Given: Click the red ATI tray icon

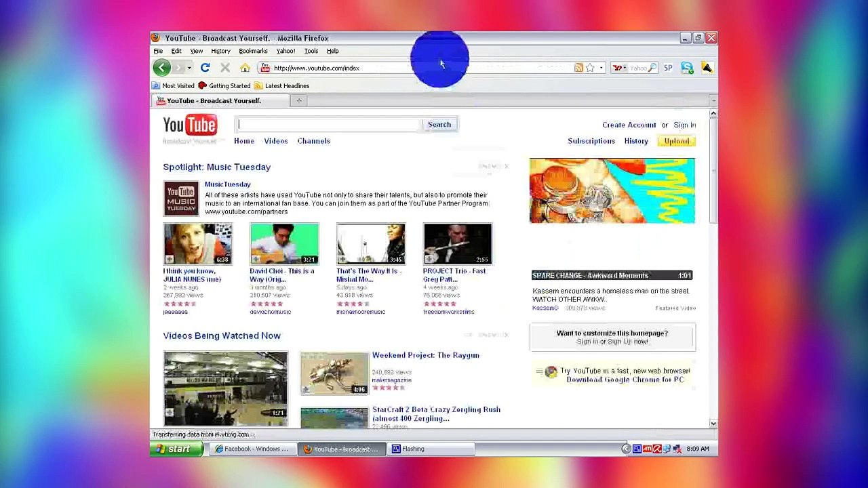Looking at the screenshot, I should (647, 449).
